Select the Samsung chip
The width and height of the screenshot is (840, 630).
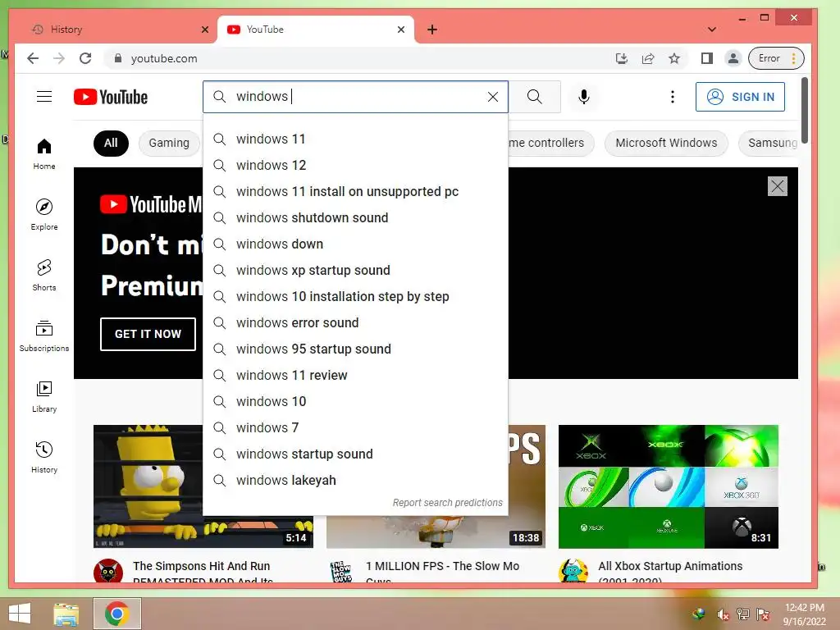point(769,143)
